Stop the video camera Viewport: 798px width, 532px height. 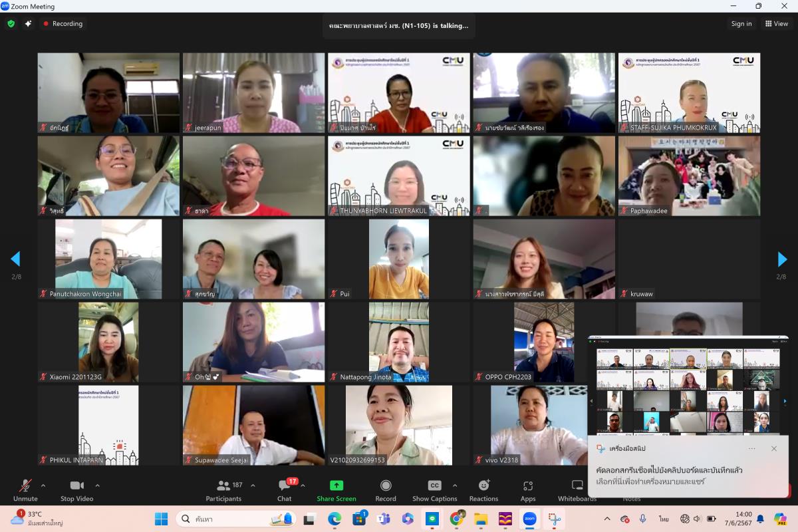pos(77,490)
